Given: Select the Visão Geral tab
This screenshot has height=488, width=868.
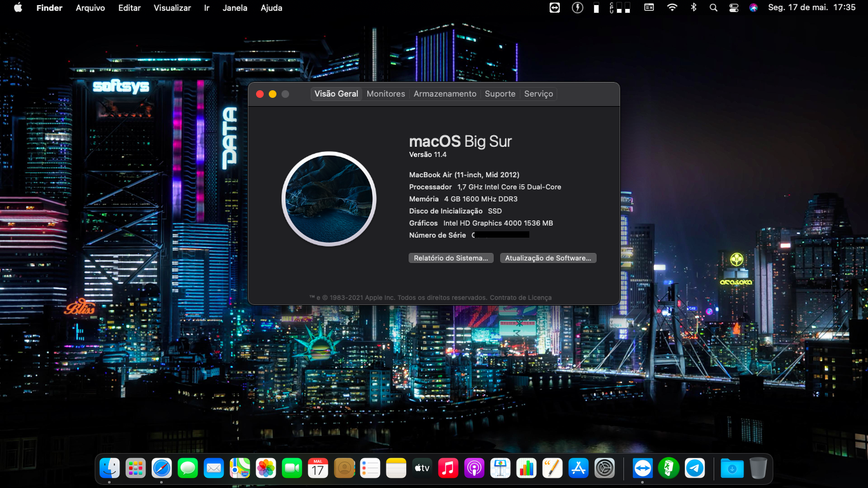Looking at the screenshot, I should 336,93.
